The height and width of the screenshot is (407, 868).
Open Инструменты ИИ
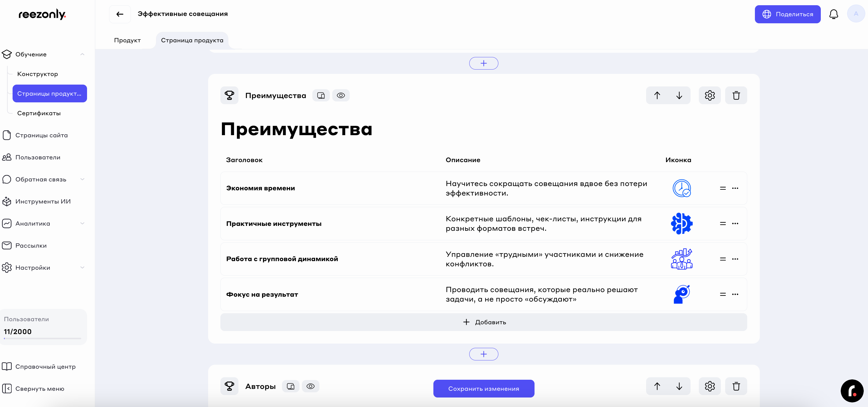[x=43, y=201]
